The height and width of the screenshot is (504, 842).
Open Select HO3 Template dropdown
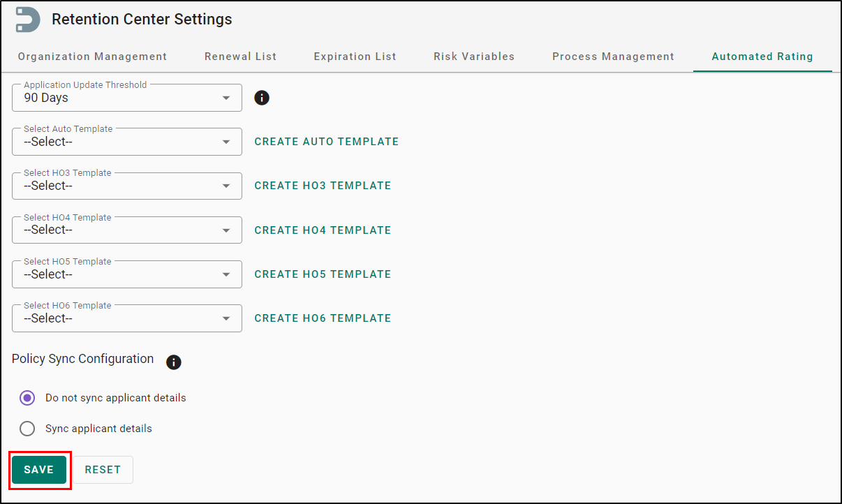coord(127,186)
